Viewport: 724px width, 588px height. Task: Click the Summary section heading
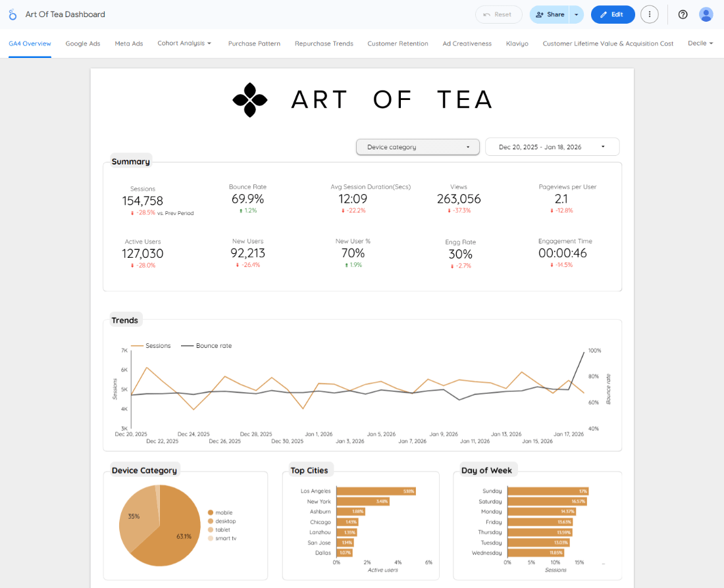click(131, 162)
